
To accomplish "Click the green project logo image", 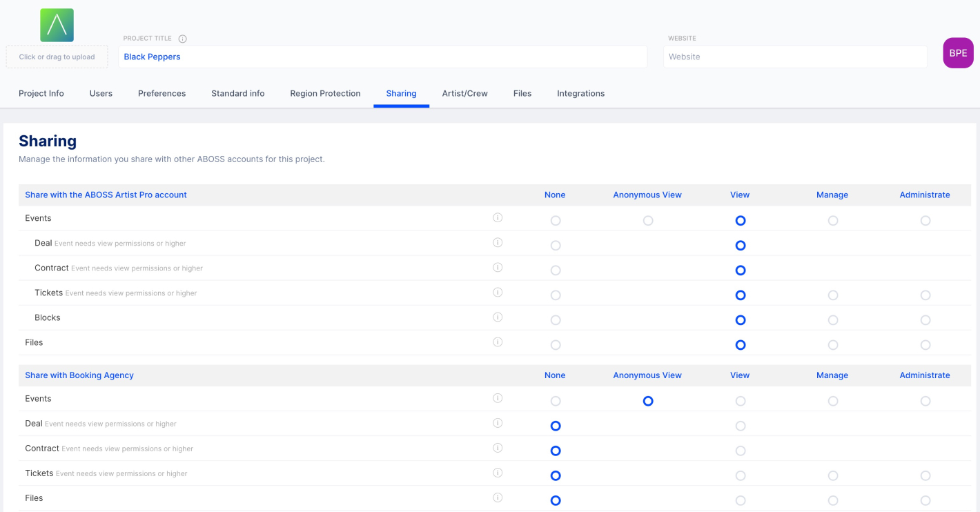I will click(57, 26).
